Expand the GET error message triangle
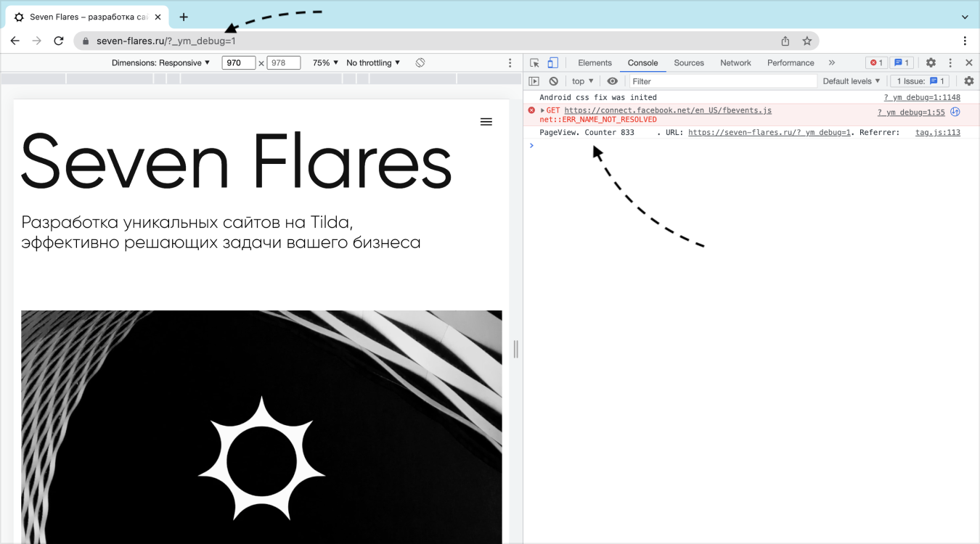 (x=543, y=110)
